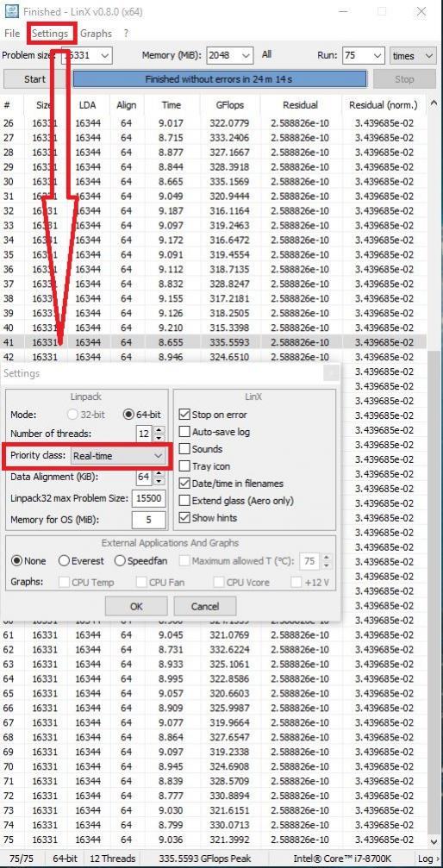Click time value 9.036 in row 75
Viewport: 443px width, 868px height.
click(172, 840)
